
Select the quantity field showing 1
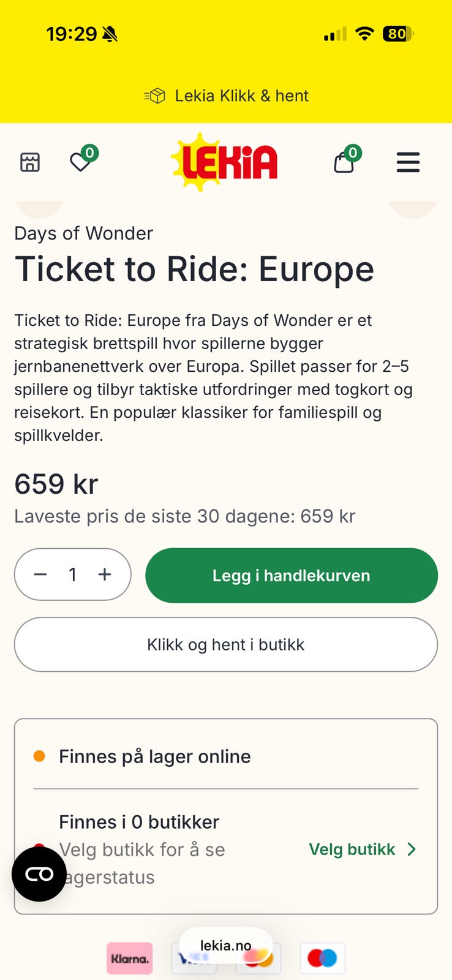click(73, 575)
